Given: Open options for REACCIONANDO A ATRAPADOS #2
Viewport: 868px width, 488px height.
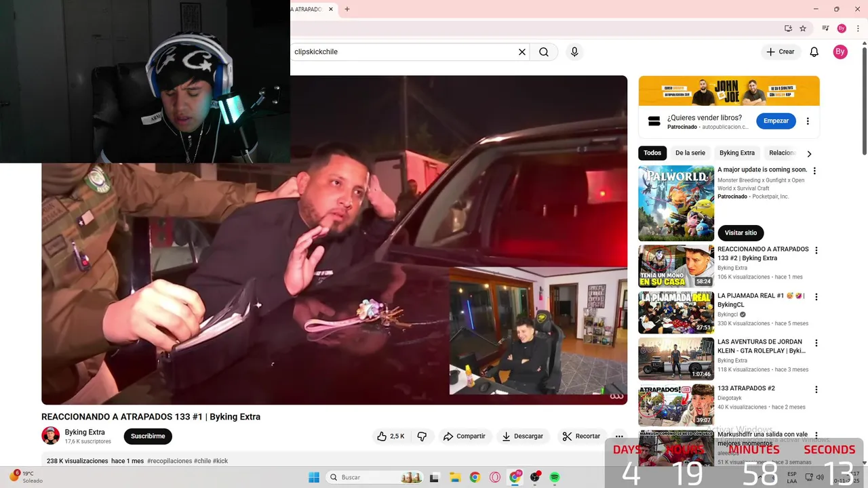Looking at the screenshot, I should click(816, 250).
